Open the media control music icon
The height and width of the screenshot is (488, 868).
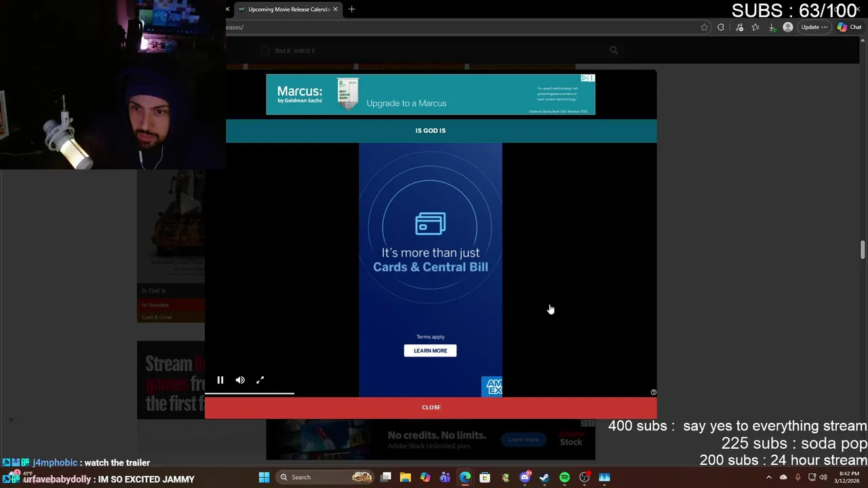click(739, 27)
